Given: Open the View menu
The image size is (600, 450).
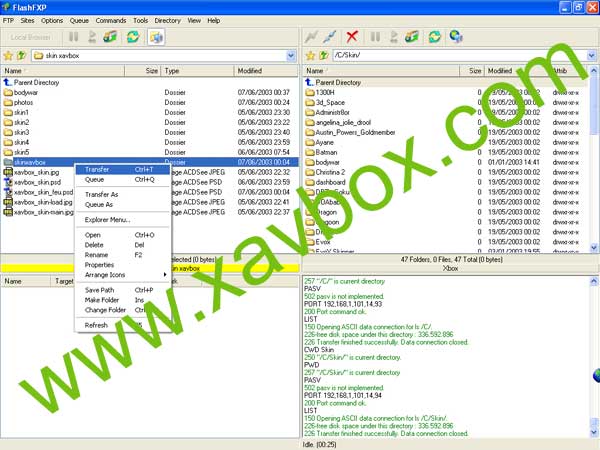Looking at the screenshot, I should [x=194, y=21].
